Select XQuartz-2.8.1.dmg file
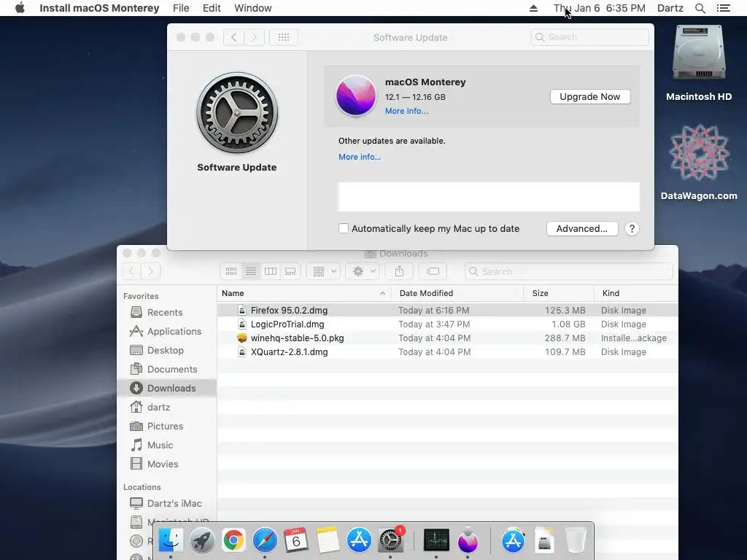The height and width of the screenshot is (560, 747). tap(447, 352)
